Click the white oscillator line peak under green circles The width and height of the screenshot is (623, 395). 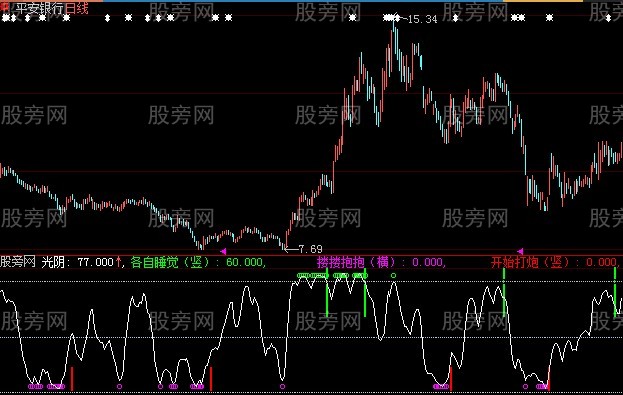coord(304,278)
